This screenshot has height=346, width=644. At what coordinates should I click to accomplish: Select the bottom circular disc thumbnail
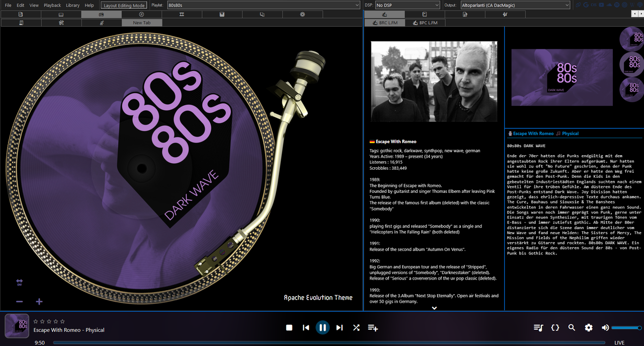pos(631,89)
